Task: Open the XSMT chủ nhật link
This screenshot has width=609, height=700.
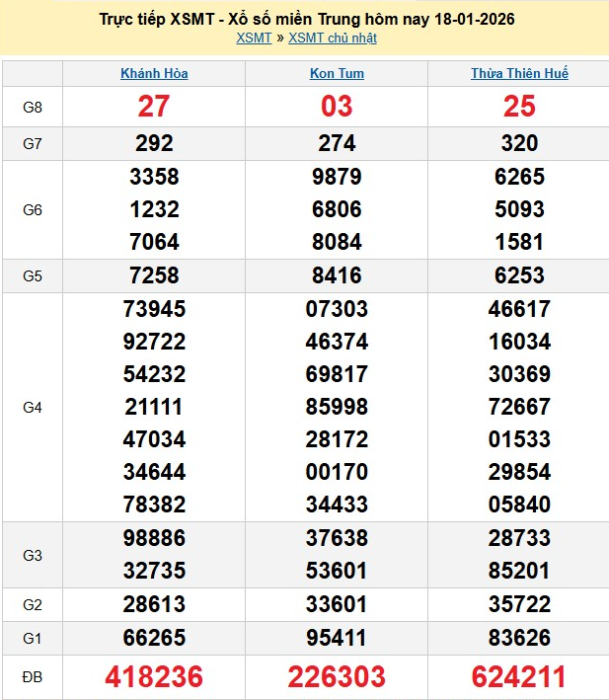Action: point(332,39)
